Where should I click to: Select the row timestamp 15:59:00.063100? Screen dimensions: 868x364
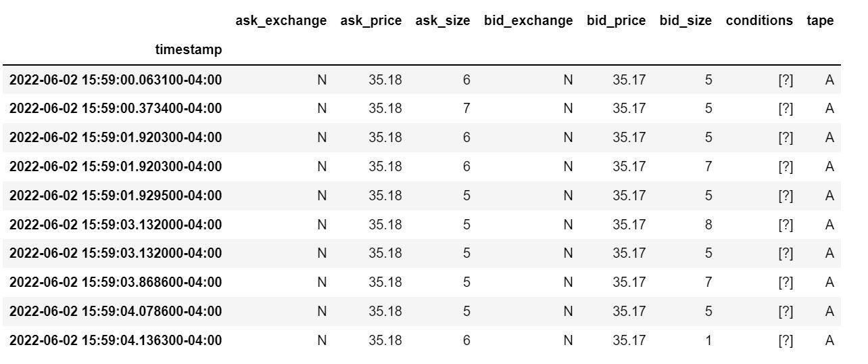[116, 80]
